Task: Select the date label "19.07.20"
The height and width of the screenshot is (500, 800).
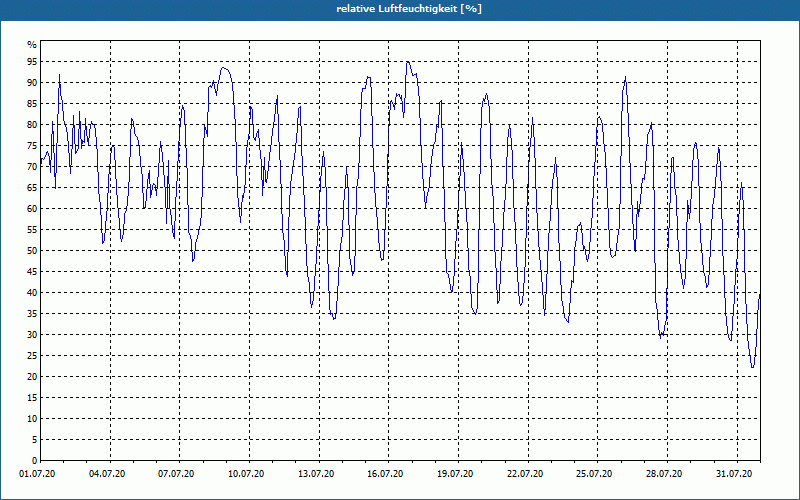Action: pyautogui.click(x=455, y=474)
